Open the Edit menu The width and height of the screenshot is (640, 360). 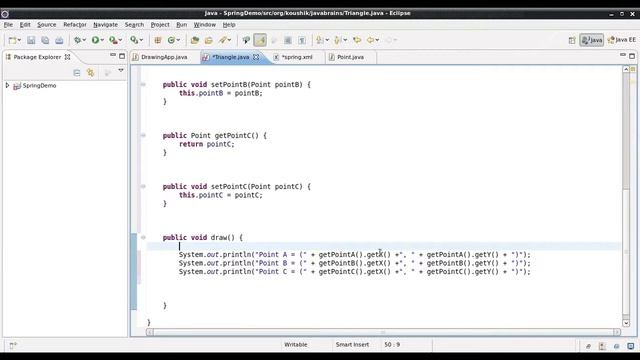[x=25, y=25]
